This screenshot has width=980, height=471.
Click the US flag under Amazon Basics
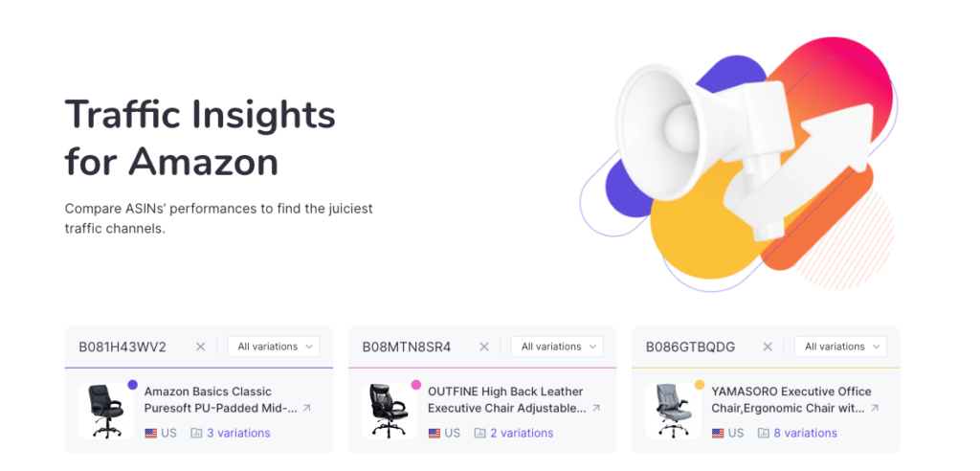point(150,433)
